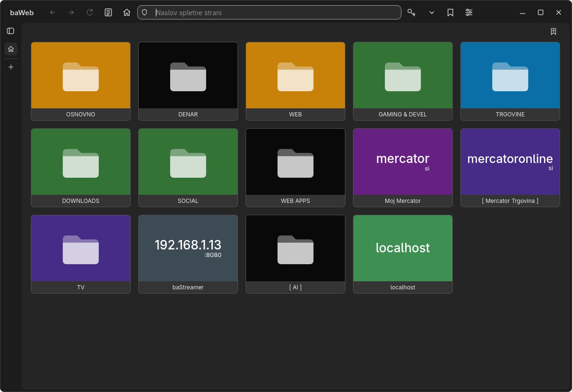Open the baStreamer 192.168.1.13 tile

pyautogui.click(x=188, y=254)
